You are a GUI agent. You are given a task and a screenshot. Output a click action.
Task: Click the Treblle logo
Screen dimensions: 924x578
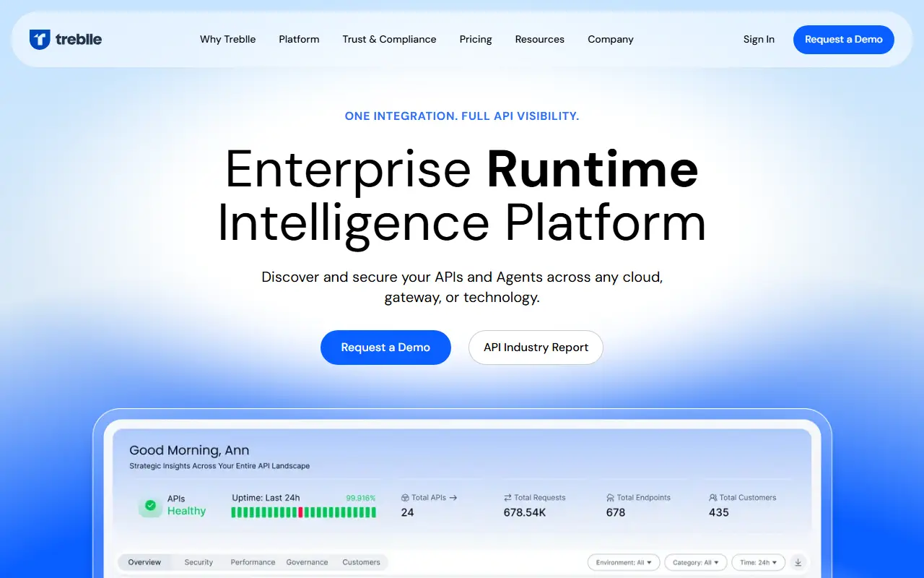pyautogui.click(x=66, y=39)
